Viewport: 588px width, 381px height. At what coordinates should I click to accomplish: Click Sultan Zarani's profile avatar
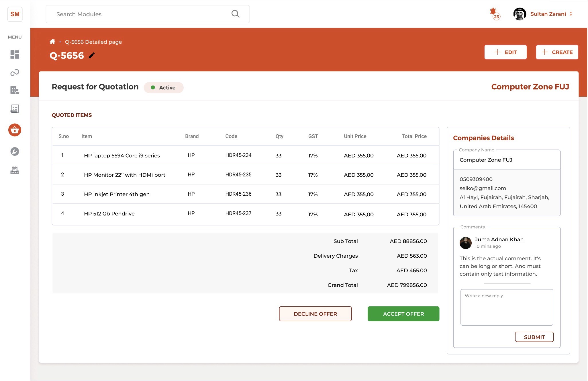520,14
